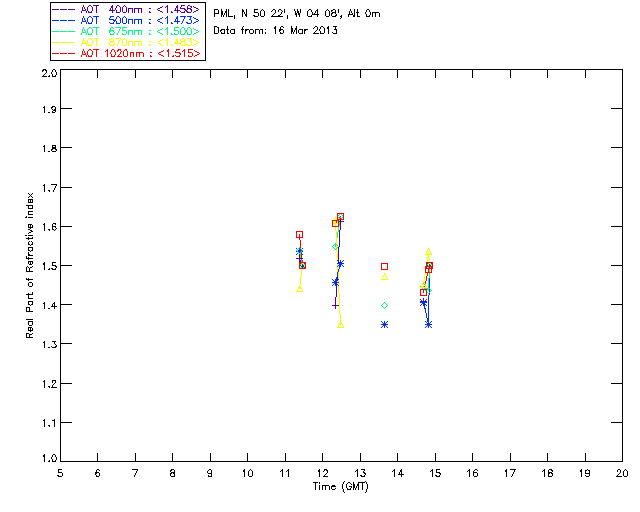Click the time axis tick label 9
The height and width of the screenshot is (512, 640).
210,473
